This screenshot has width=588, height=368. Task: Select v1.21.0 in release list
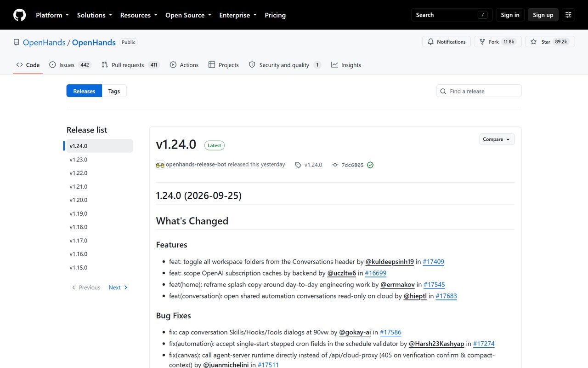click(x=100, y=187)
